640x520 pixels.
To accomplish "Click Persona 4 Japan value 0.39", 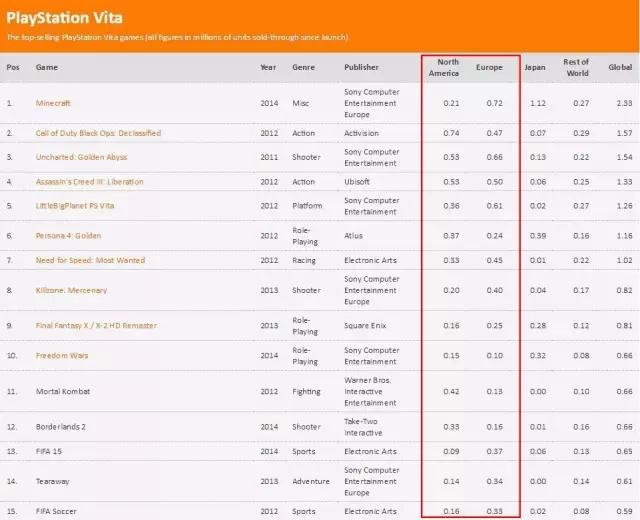I will point(538,236).
